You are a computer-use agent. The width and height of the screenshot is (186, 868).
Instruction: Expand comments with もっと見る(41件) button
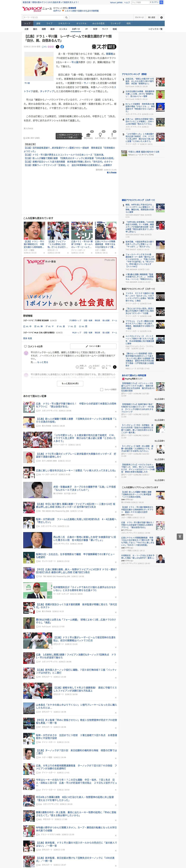[70, 384]
